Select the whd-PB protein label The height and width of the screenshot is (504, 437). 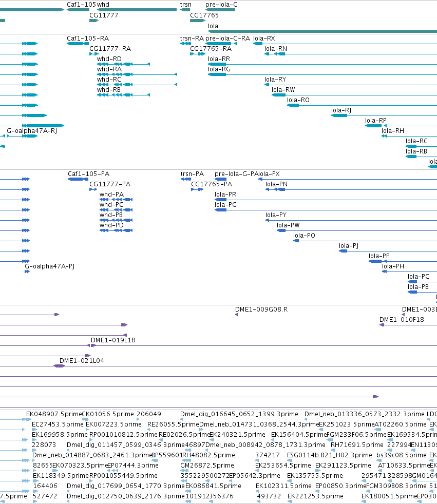tap(111, 216)
